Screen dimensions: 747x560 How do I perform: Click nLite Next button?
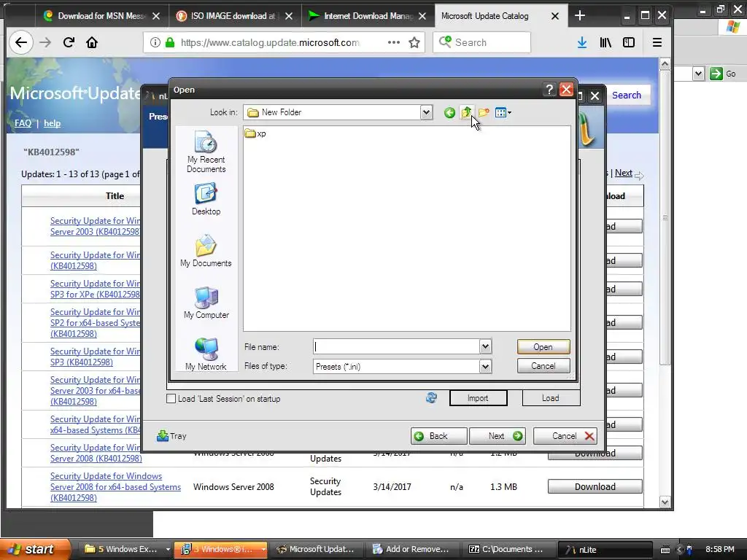(498, 436)
